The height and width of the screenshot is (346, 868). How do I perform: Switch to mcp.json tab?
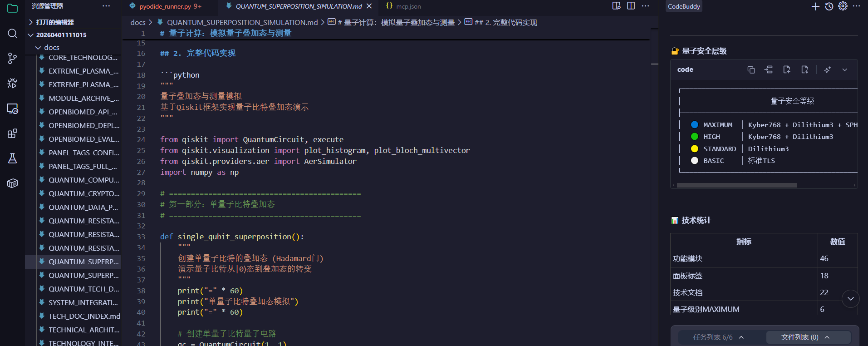click(x=403, y=6)
